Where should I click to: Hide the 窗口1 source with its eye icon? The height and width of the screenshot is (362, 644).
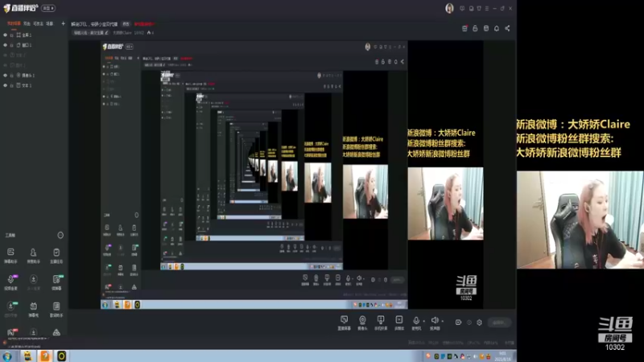tap(6, 45)
